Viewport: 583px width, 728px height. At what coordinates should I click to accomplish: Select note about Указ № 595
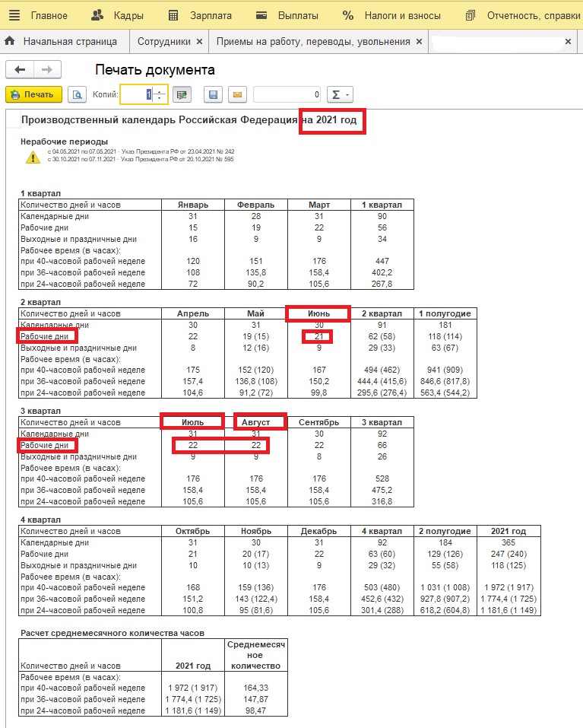coord(141,159)
